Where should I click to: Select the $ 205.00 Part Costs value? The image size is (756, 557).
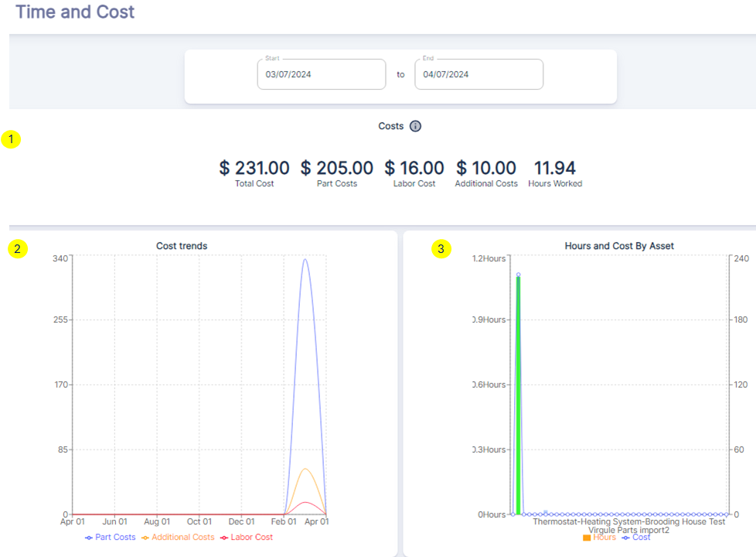click(337, 168)
